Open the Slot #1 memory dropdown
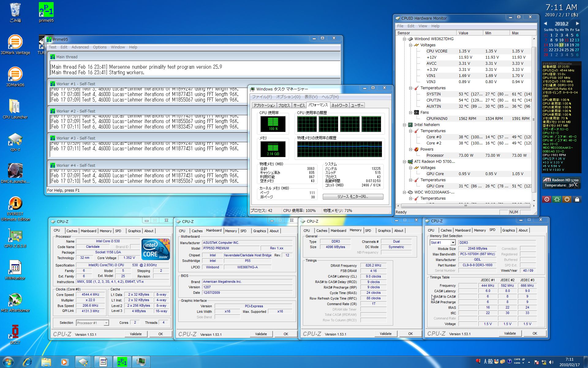The width and height of the screenshot is (588, 368). pyautogui.click(x=453, y=243)
